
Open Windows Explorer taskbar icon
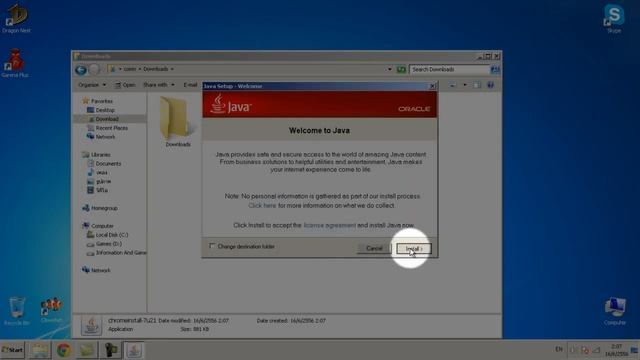point(40,350)
